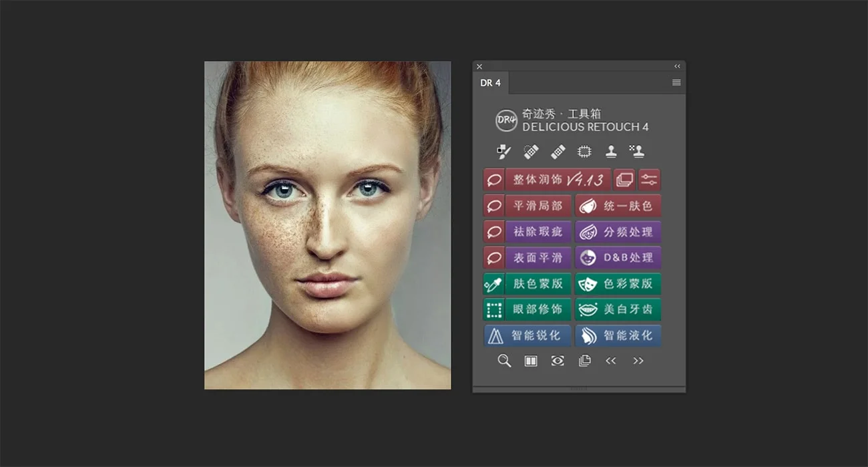
Task: Collapse the panel with the top-right double arrows
Action: pos(676,66)
